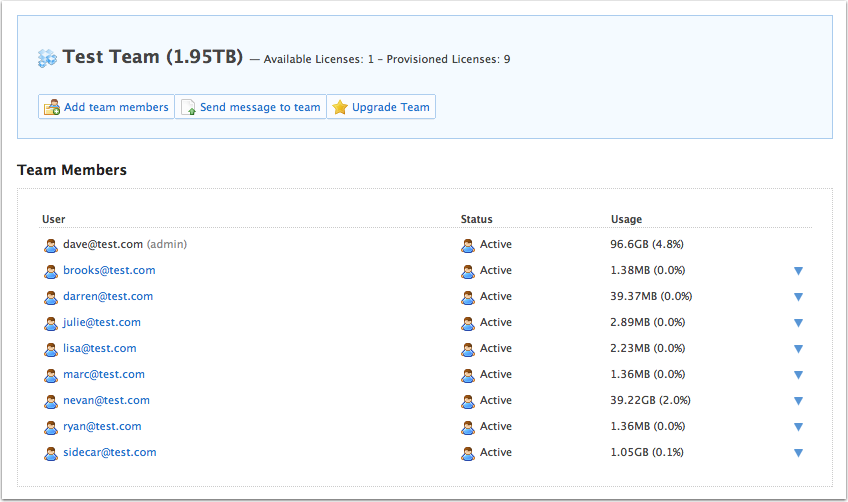Image resolution: width=848 pixels, height=502 pixels.
Task: Open the julie@test.com user link
Action: (102, 322)
